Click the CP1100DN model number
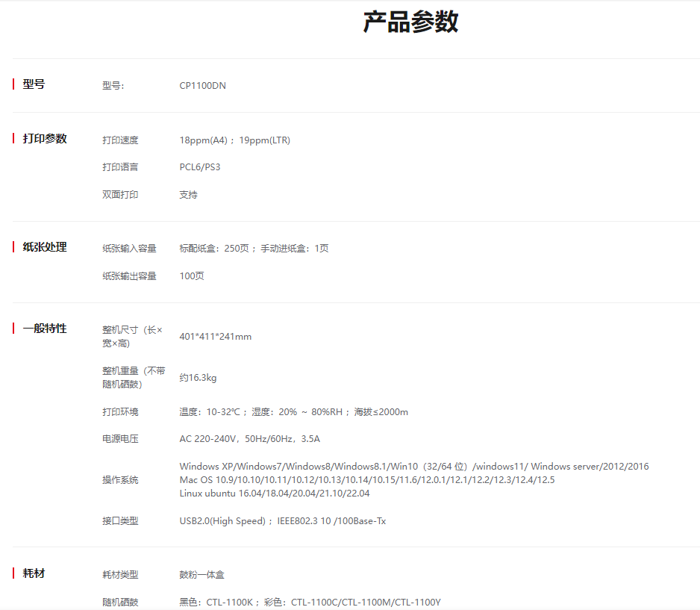Viewport: 700px width, 610px height. [202, 86]
